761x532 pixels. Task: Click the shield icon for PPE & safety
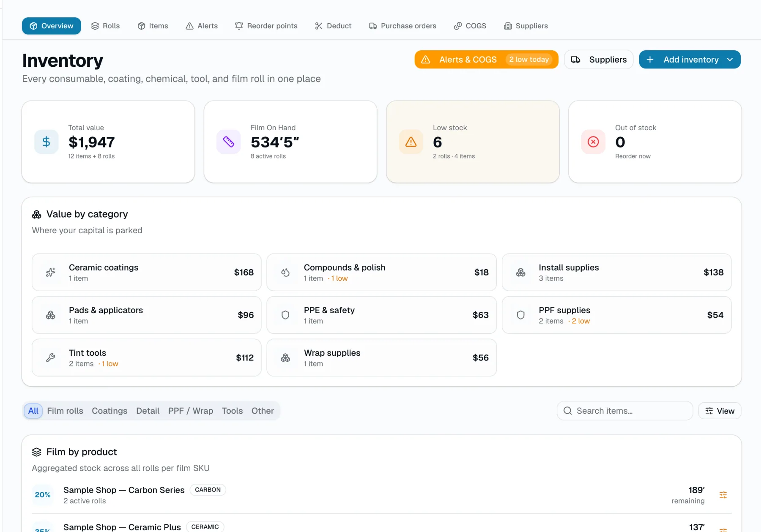(285, 315)
